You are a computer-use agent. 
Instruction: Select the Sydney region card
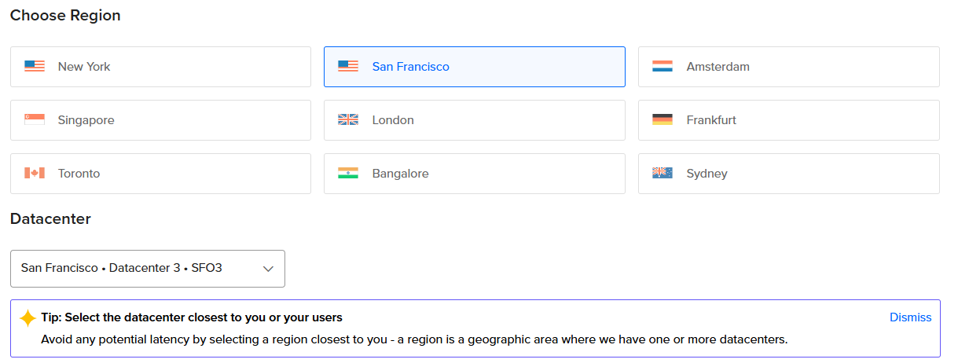pos(789,174)
